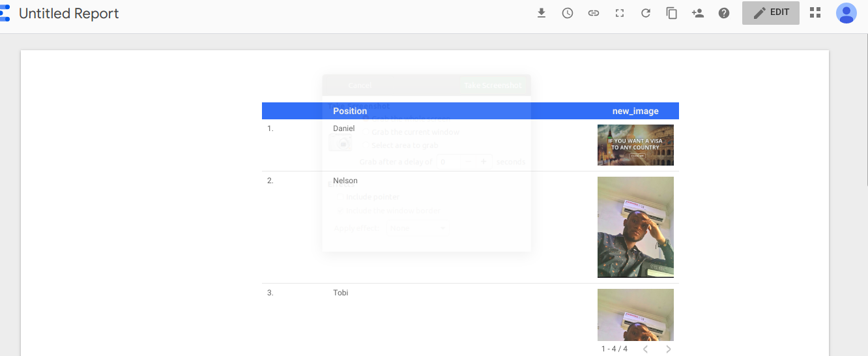Open the help menu
The image size is (868, 356).
click(x=724, y=13)
